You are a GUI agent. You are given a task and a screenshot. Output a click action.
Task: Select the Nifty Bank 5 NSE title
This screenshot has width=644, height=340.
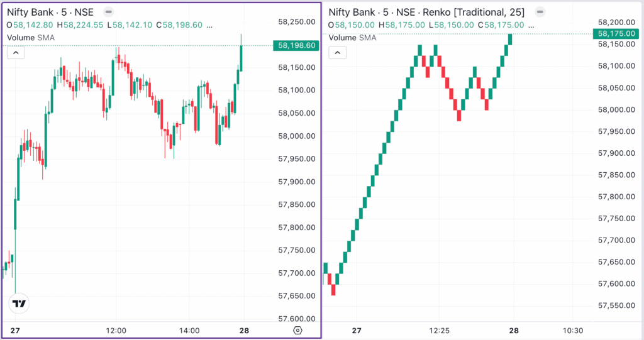pos(50,12)
